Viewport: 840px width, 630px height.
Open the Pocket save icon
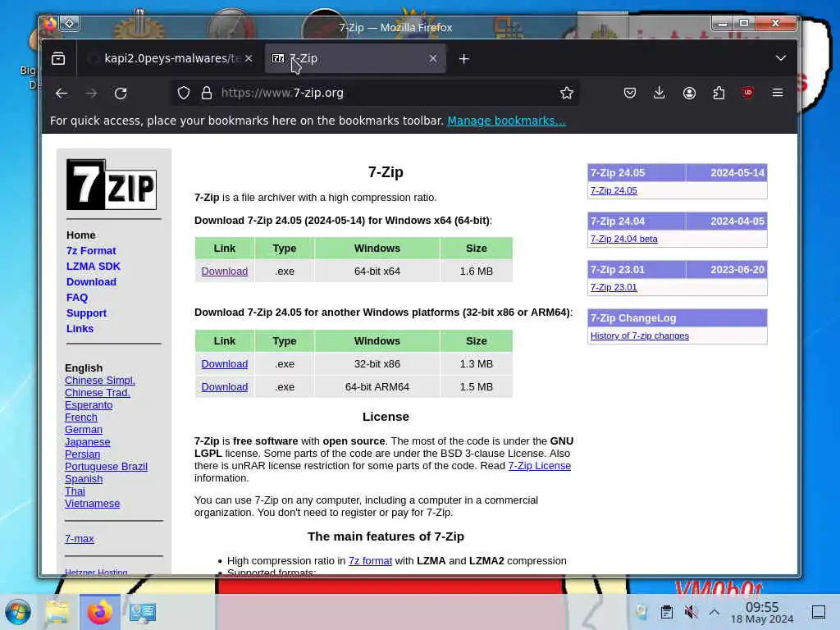630,94
